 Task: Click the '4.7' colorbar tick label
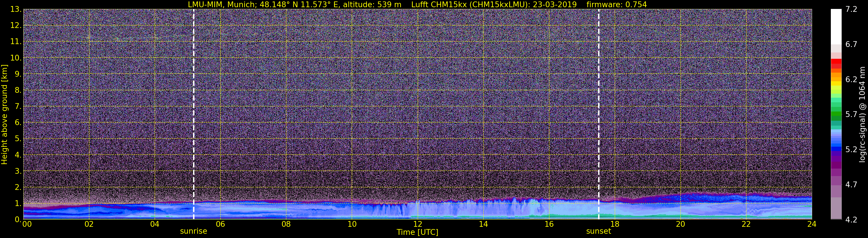(851, 185)
